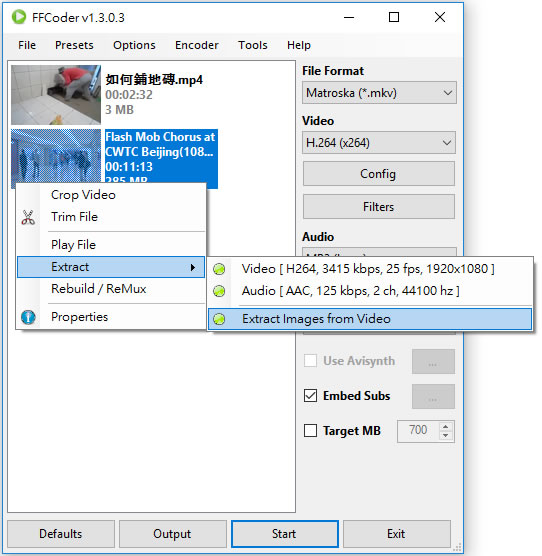Toggle the Use Avisynth checkbox
Screen dimensions: 542x556
(311, 361)
